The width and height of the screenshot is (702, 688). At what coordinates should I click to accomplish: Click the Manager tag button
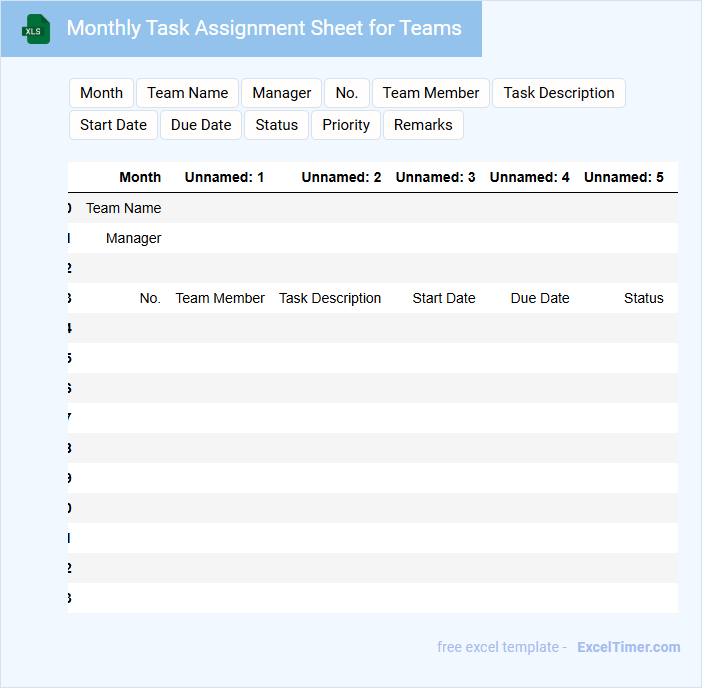coord(281,93)
